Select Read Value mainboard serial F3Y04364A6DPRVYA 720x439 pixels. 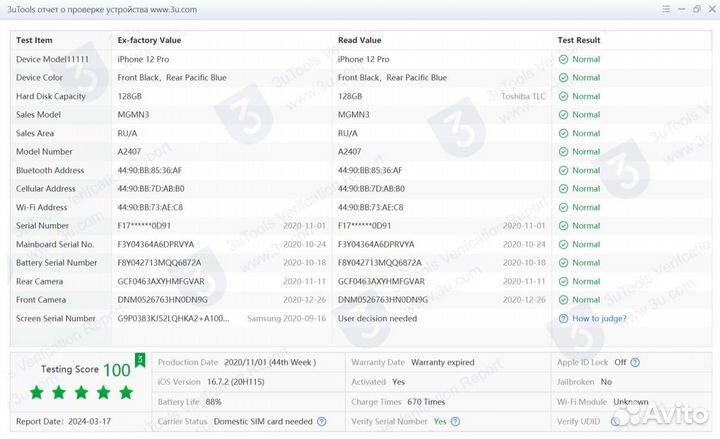(x=376, y=244)
